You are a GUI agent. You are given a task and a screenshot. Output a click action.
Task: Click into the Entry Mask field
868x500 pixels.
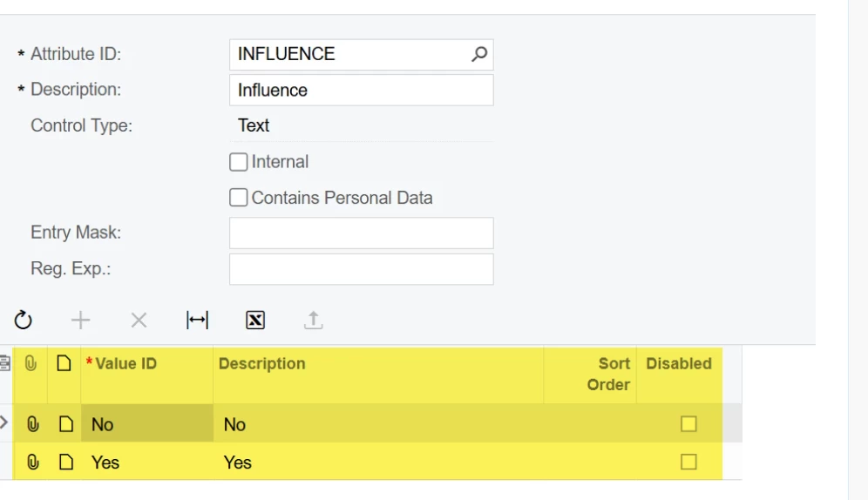pyautogui.click(x=361, y=233)
